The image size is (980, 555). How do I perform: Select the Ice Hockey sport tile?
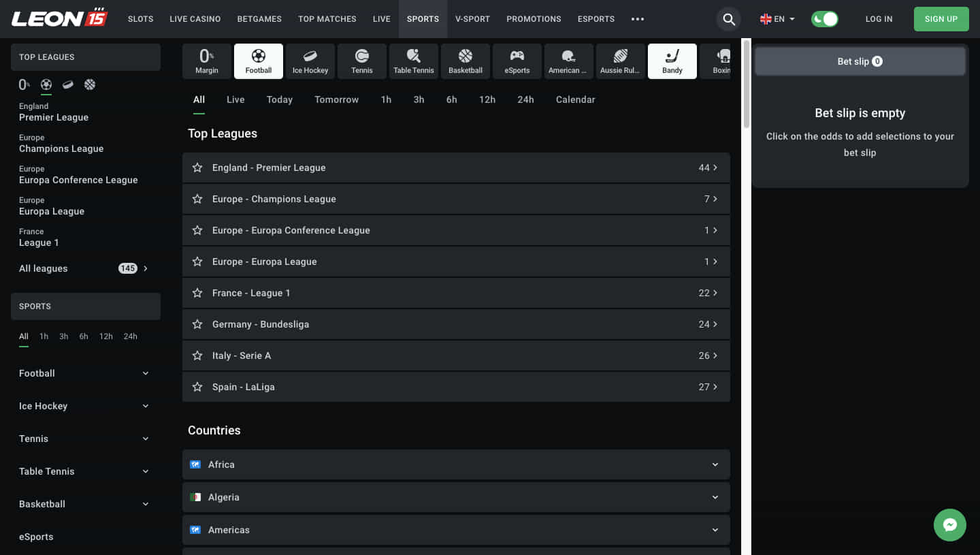pos(310,61)
